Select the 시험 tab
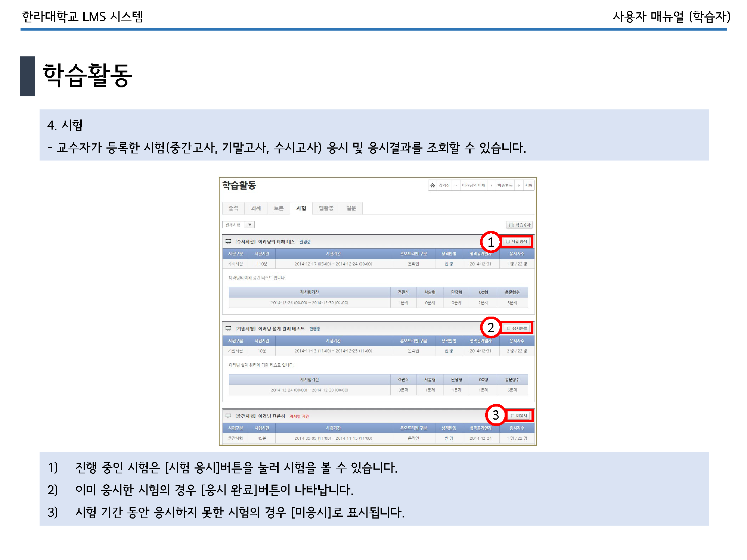Viewport: 747px width, 560px height. click(301, 208)
